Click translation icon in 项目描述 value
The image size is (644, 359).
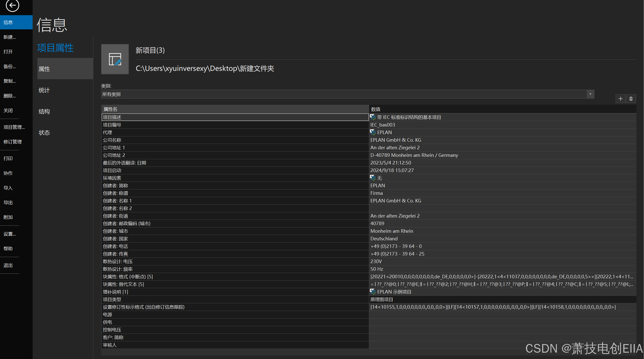[373, 117]
